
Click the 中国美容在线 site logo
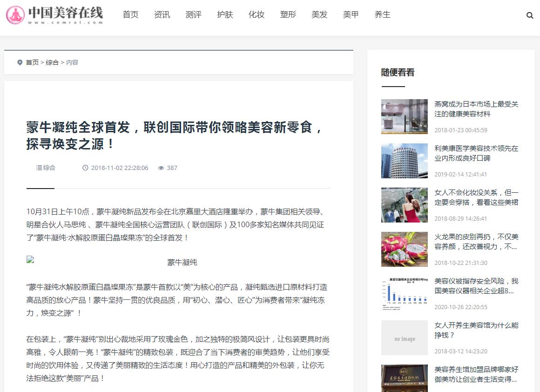coord(54,15)
